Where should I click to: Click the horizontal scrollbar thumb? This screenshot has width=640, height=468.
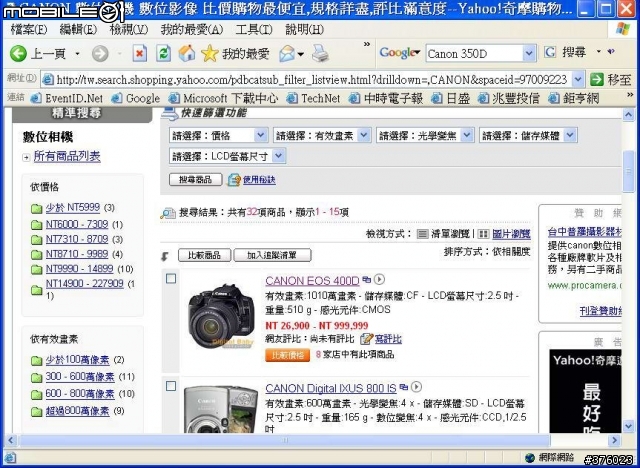[x=284, y=440]
